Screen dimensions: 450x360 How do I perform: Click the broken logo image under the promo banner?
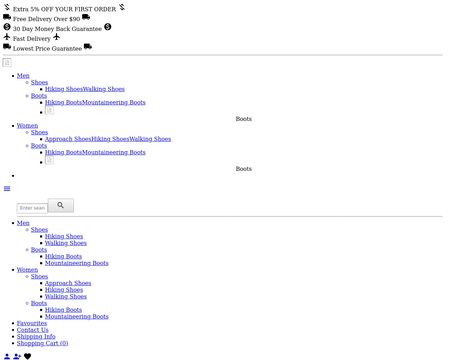7,62
